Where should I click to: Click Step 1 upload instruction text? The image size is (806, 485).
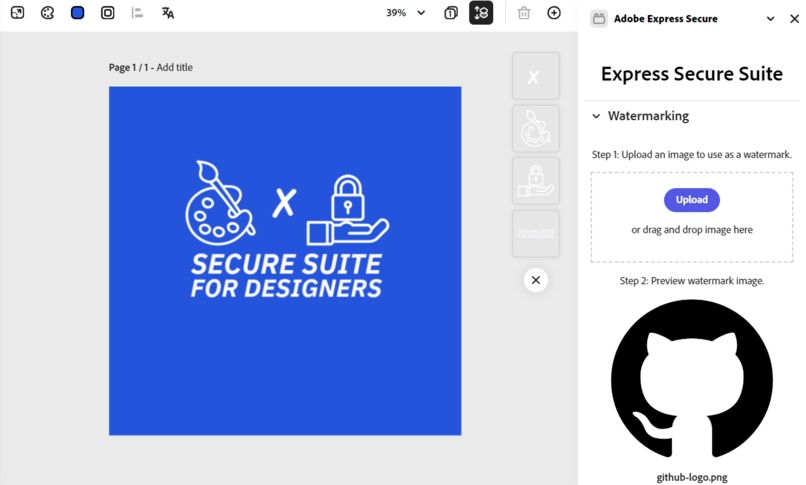point(692,155)
